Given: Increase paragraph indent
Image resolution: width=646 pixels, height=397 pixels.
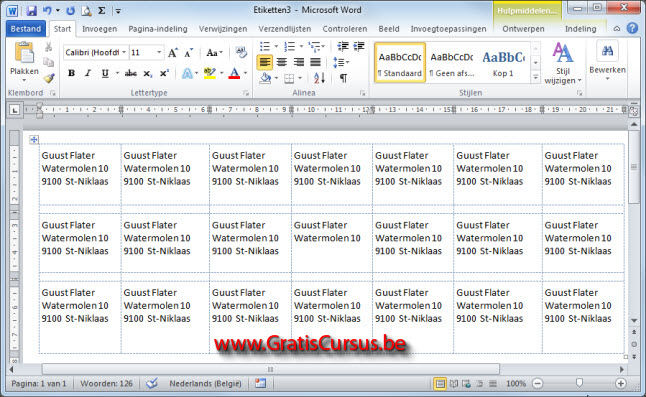Looking at the screenshot, I should 359,46.
